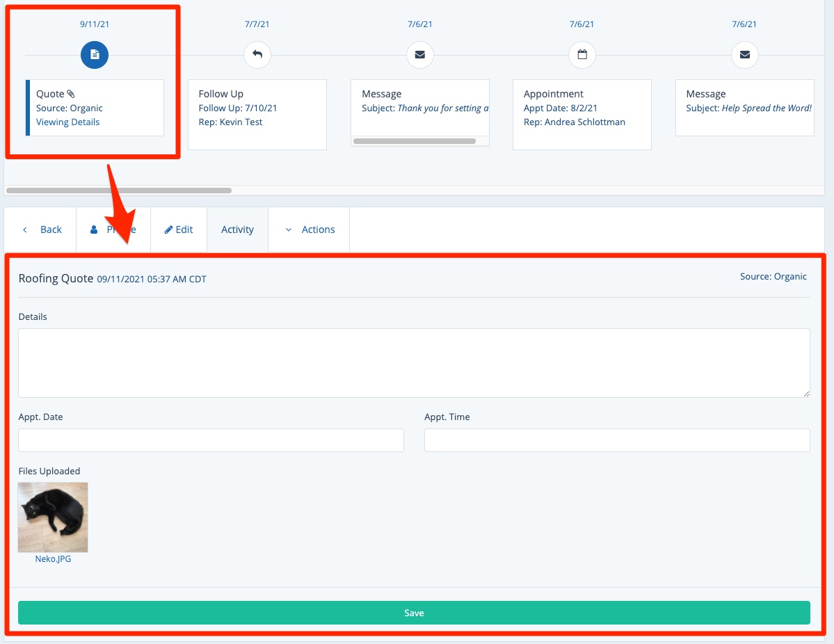This screenshot has width=834, height=644.
Task: Click the paperclip attachment icon on Quote
Action: (71, 94)
